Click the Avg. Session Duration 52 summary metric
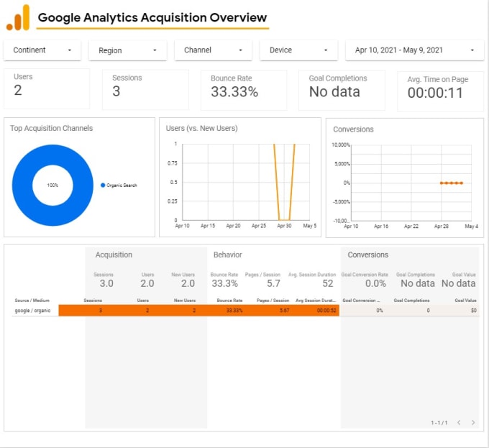The width and height of the screenshot is (489, 448). point(312,280)
